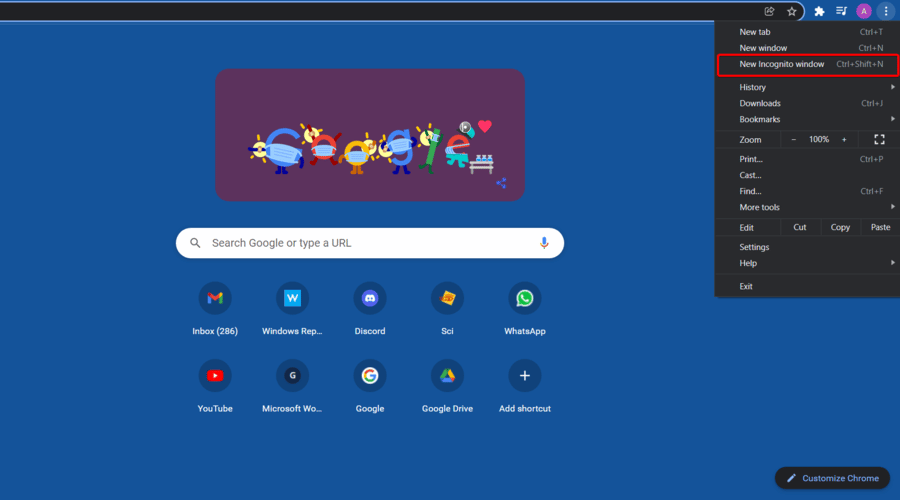Click the Add shortcut button
The height and width of the screenshot is (500, 900).
[x=525, y=386]
